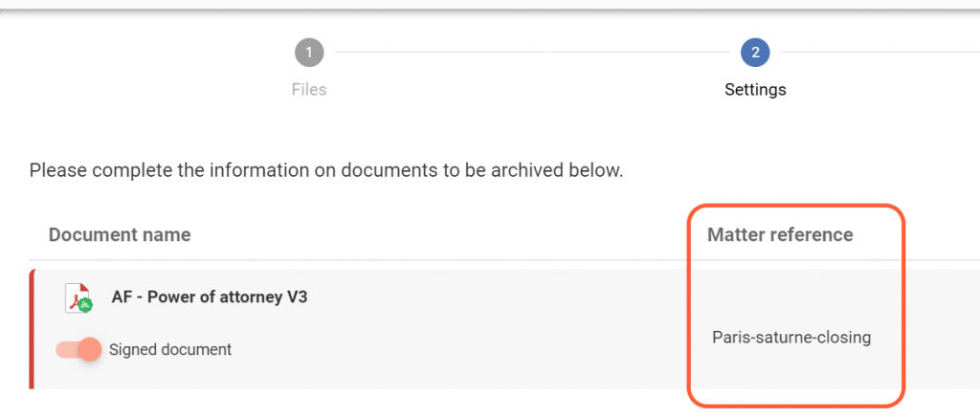Click the step 1 circle icon
980x418 pixels.
point(309,53)
